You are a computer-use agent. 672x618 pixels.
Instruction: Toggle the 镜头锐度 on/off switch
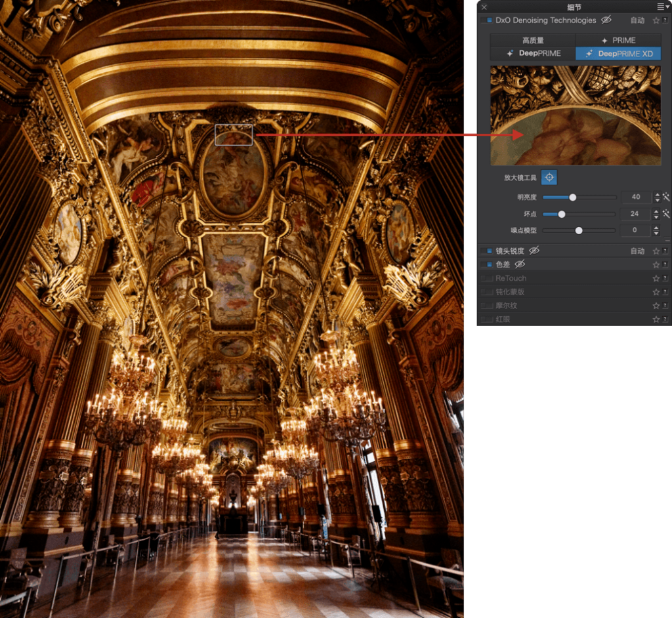[x=487, y=251]
